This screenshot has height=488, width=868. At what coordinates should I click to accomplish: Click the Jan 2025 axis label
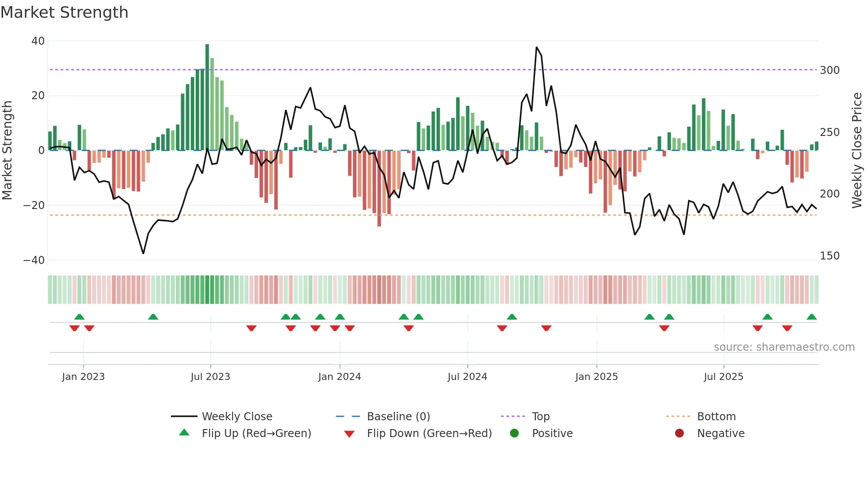tap(596, 377)
